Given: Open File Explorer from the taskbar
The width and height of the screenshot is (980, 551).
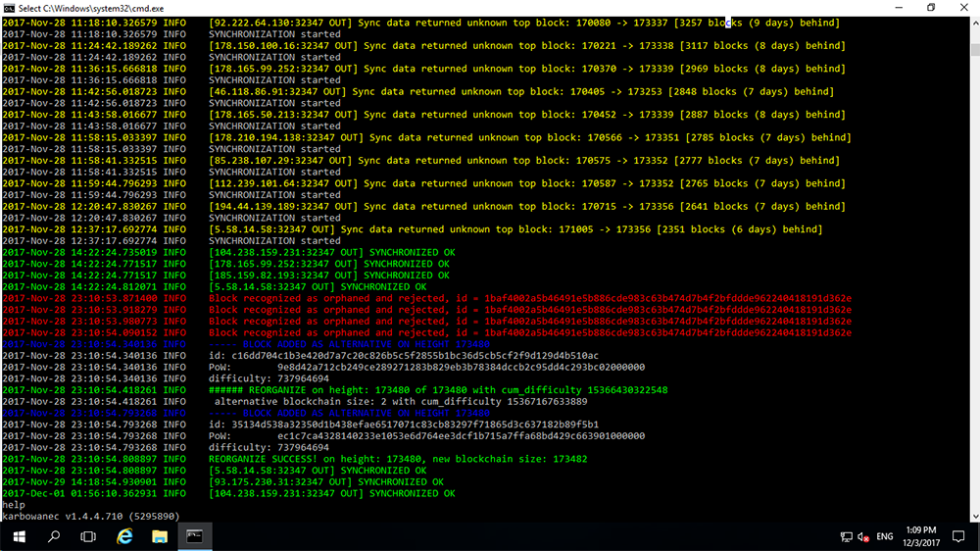Looking at the screenshot, I should pos(160,536).
